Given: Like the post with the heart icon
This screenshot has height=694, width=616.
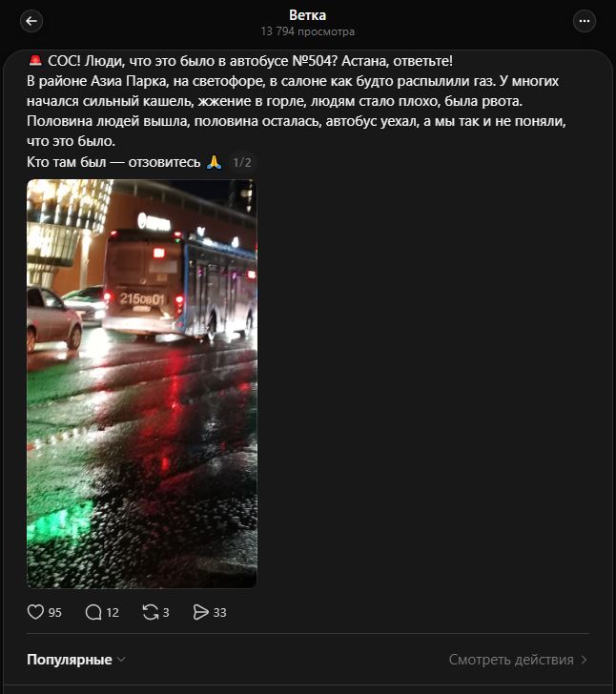Looking at the screenshot, I should click(35, 612).
